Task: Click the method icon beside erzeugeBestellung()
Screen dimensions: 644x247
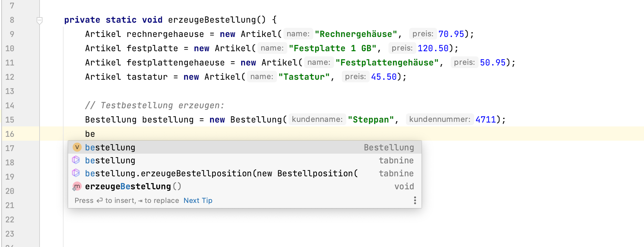Action: (x=77, y=186)
